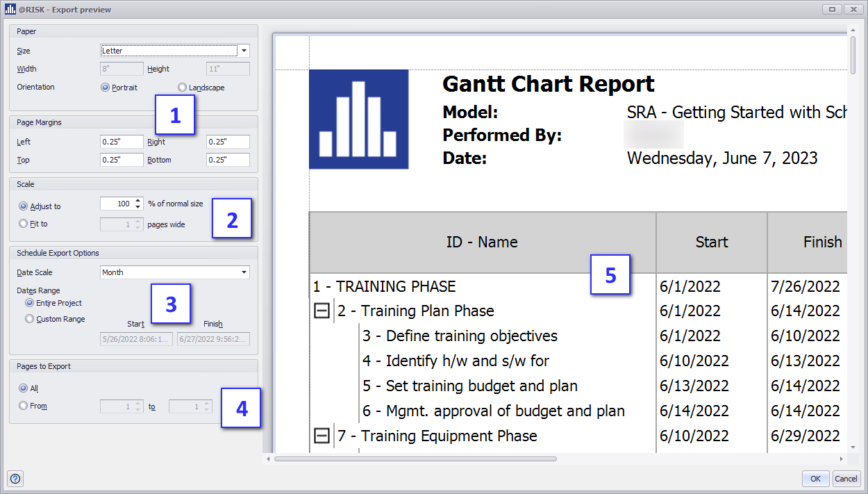The height and width of the screenshot is (494, 868).
Task: Click the horizontal preview scrollbar
Action: click(x=415, y=459)
